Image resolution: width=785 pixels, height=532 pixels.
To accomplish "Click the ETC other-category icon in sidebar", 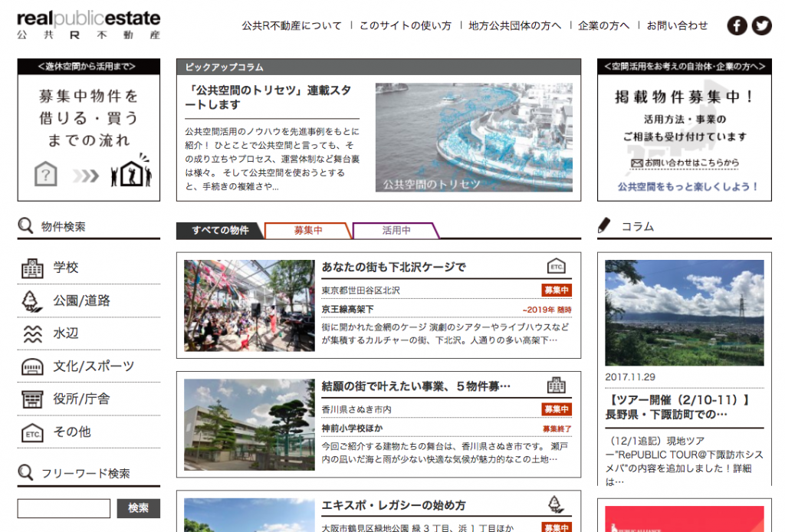I will [x=32, y=433].
